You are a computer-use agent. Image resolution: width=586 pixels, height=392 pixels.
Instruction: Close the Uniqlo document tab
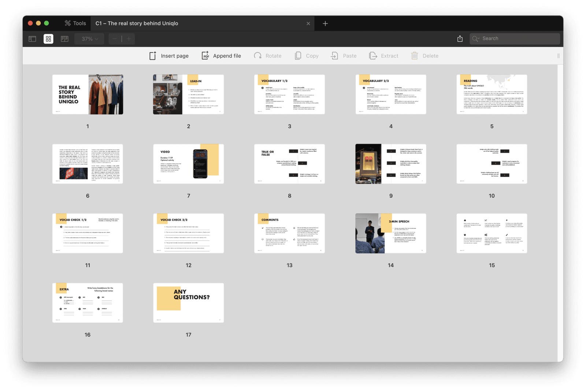(308, 23)
